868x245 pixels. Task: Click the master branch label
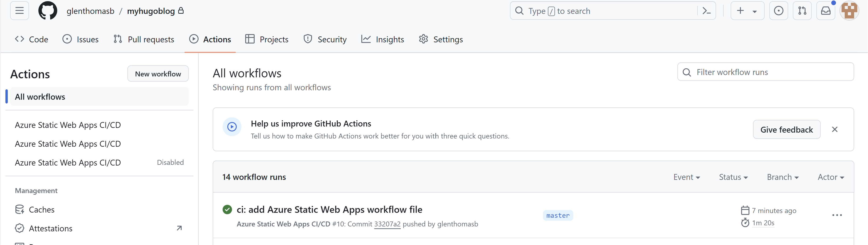point(558,215)
